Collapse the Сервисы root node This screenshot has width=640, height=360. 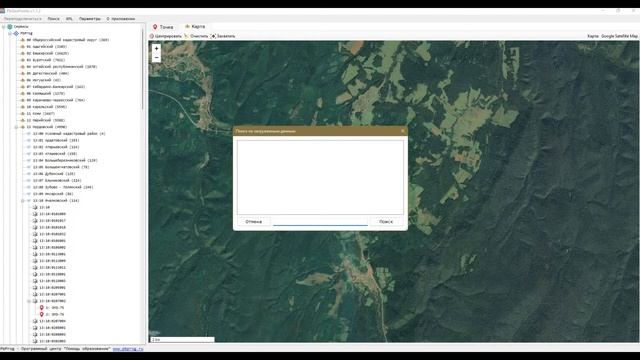(4, 27)
